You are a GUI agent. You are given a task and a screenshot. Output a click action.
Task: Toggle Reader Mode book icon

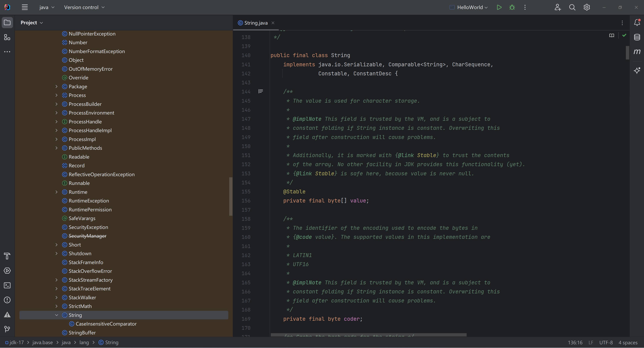[611, 36]
